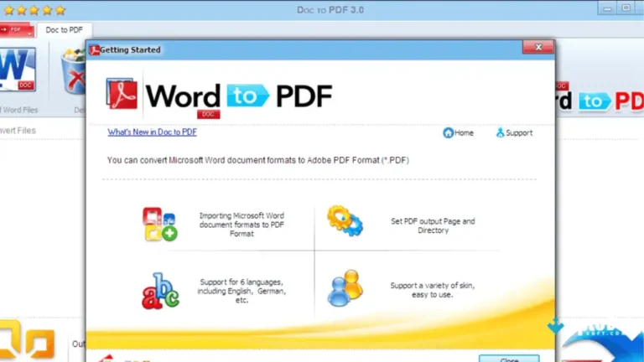Click the blue 'to' arrow badge in dialog logo
Image resolution: width=644 pixels, height=362 pixels.
(247, 96)
